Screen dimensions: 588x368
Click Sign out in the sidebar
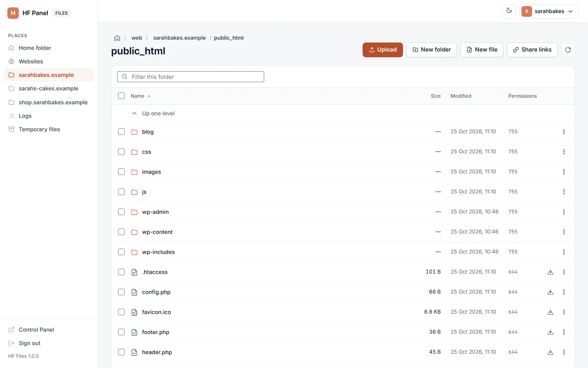pos(49,343)
